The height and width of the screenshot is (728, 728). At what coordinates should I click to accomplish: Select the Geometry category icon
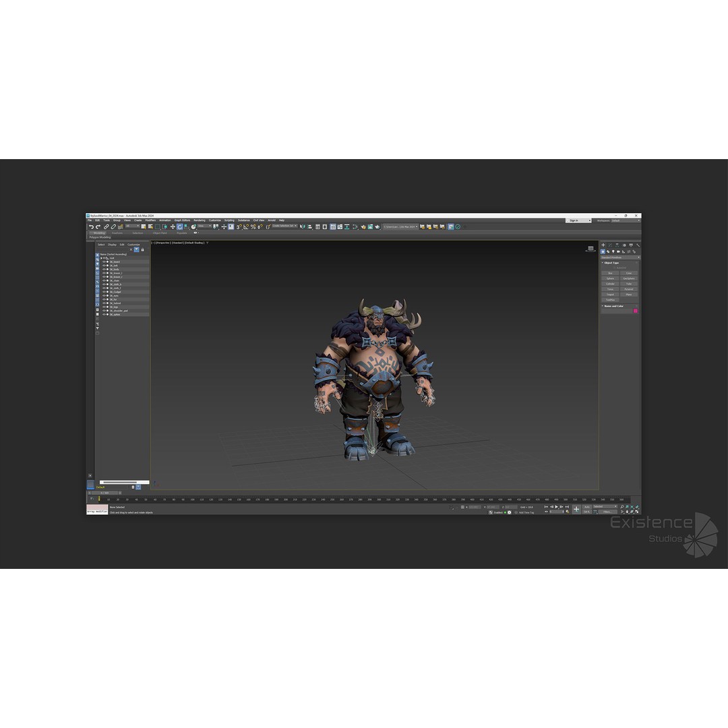coord(603,251)
